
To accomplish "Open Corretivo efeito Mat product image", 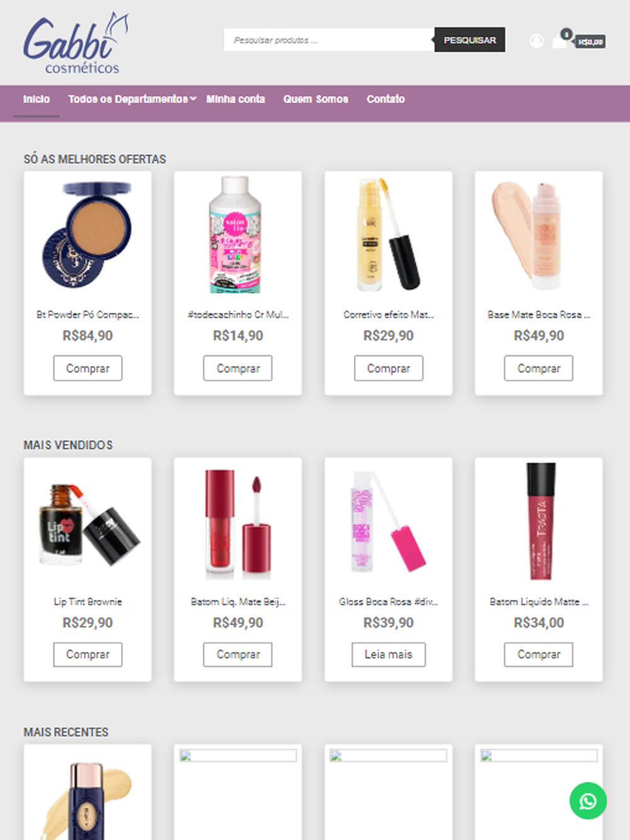I will 388,234.
